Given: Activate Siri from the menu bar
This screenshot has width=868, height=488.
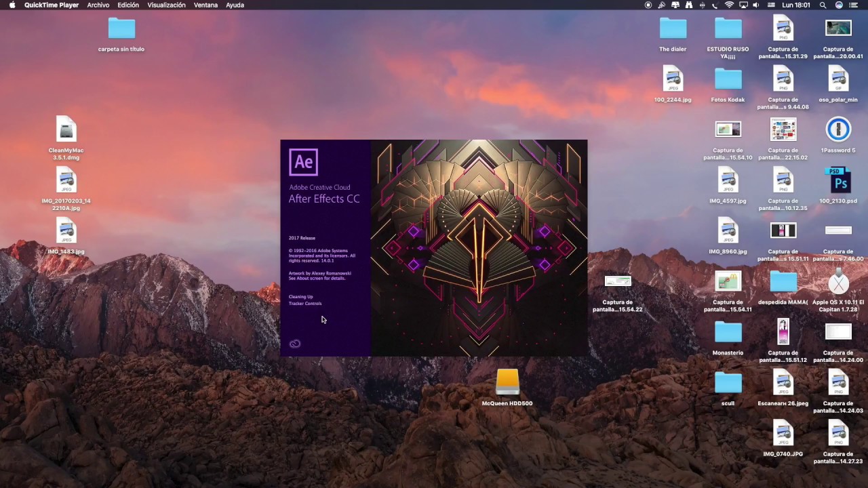Looking at the screenshot, I should (839, 5).
